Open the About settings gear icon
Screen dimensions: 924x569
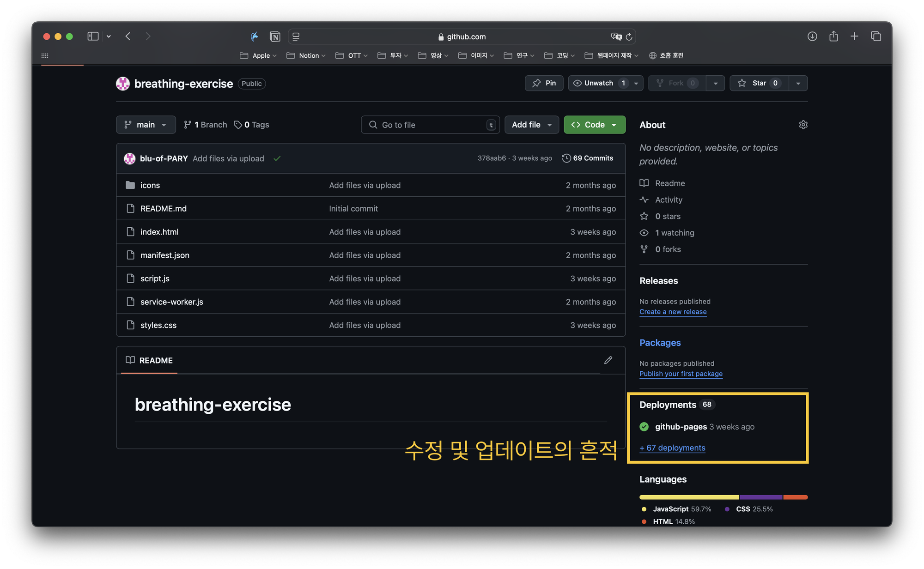pyautogui.click(x=803, y=125)
